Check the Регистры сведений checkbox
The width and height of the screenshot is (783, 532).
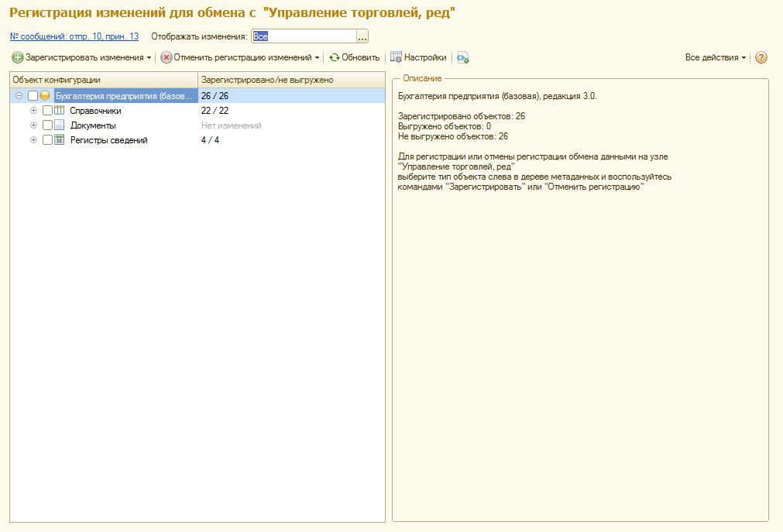pyautogui.click(x=47, y=140)
